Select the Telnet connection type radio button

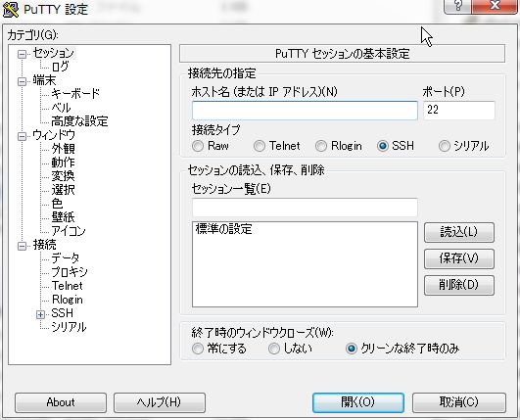(260, 146)
